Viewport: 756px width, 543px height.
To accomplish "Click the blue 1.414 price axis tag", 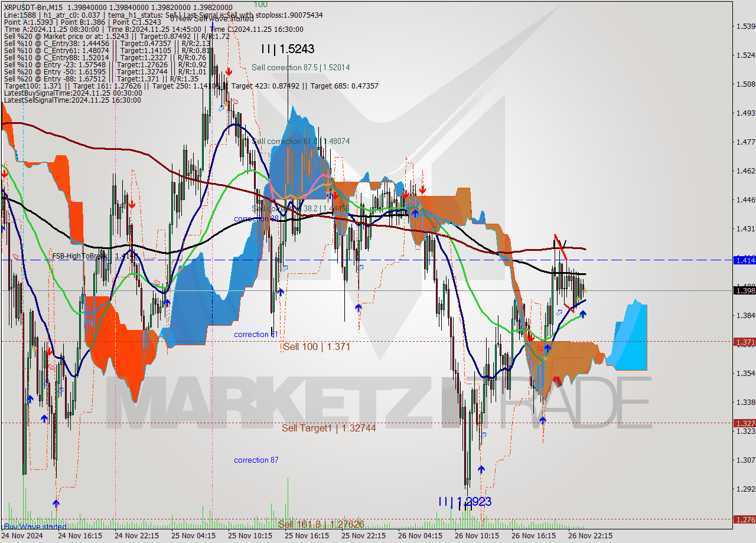I will (744, 260).
